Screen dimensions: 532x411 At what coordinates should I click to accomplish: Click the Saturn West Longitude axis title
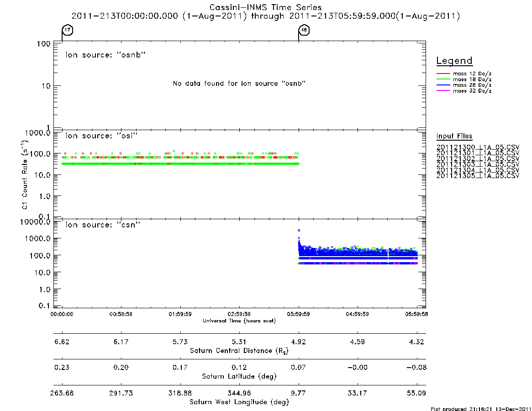click(239, 402)
